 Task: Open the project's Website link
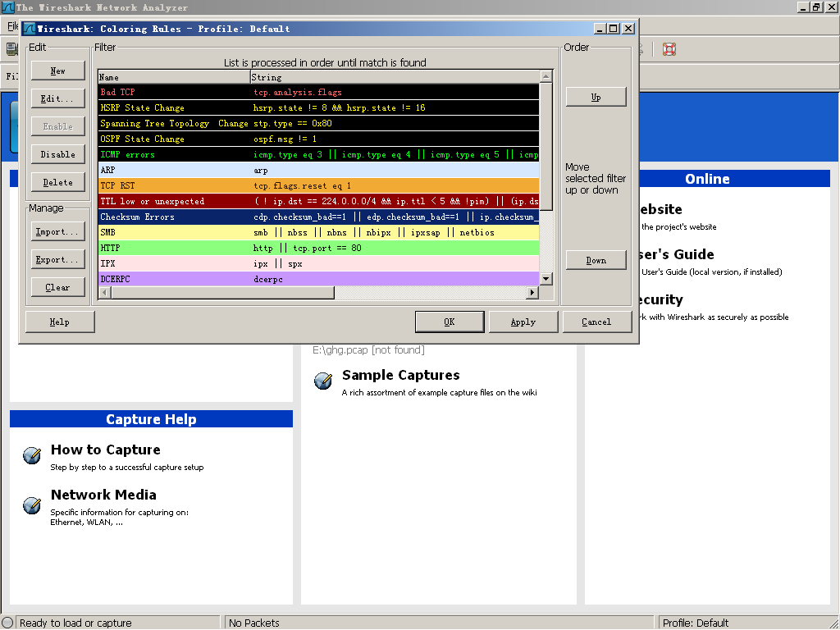pos(660,209)
